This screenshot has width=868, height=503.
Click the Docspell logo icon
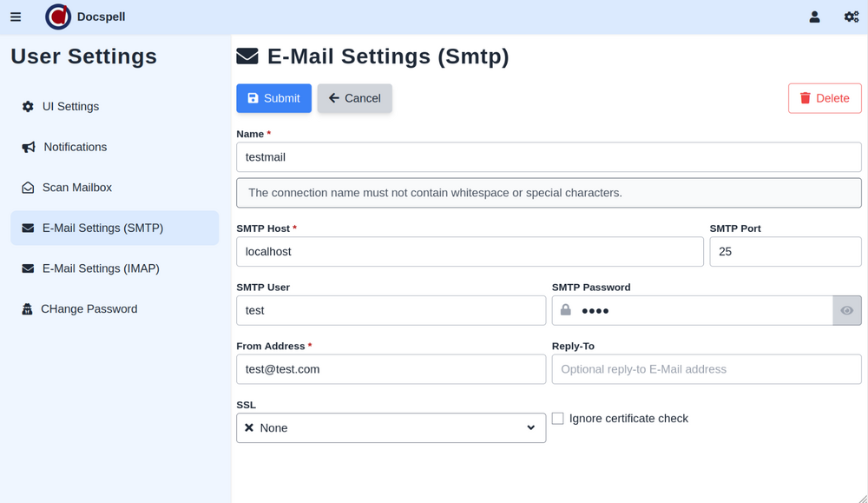[58, 17]
